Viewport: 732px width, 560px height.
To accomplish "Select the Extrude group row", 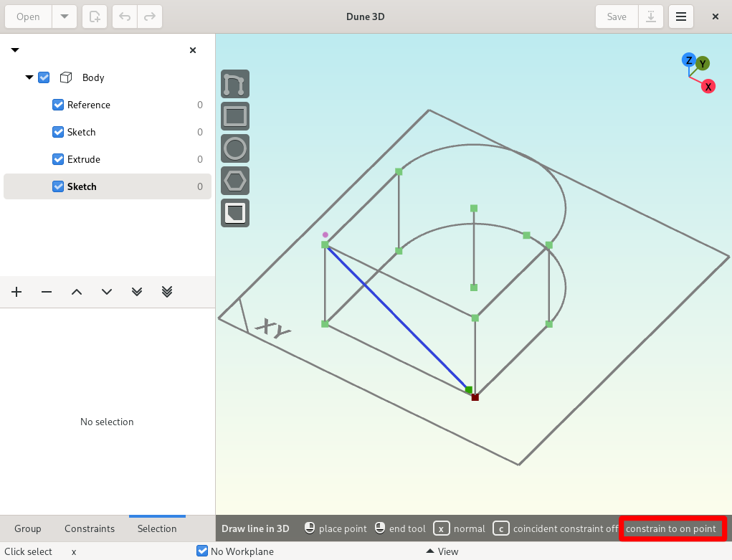I will (108, 159).
